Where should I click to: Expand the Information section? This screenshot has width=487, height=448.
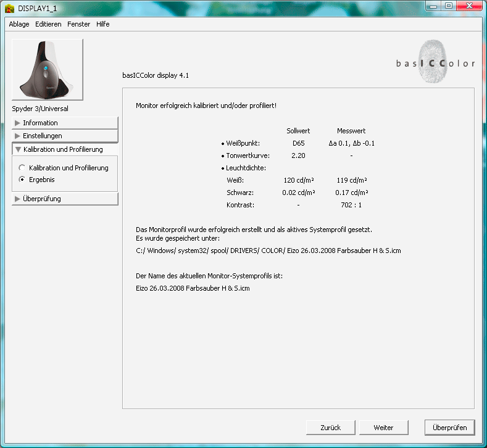(x=64, y=123)
